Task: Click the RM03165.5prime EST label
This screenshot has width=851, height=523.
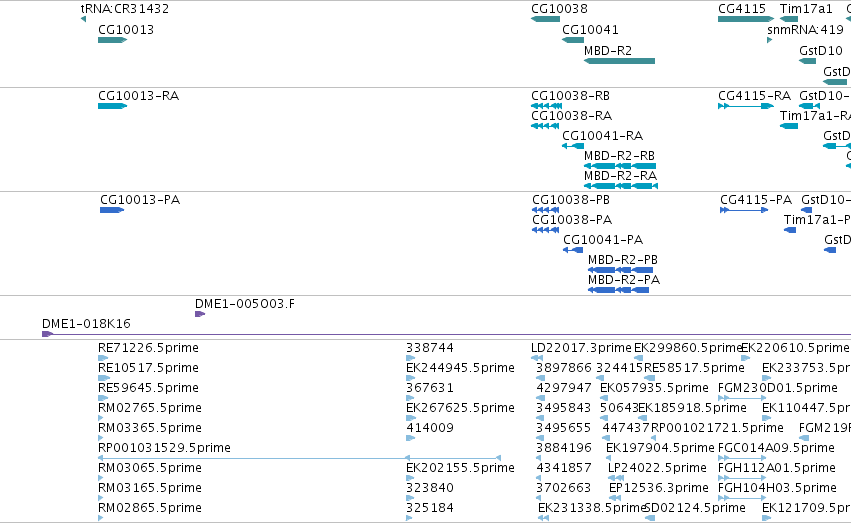Action: coord(150,488)
